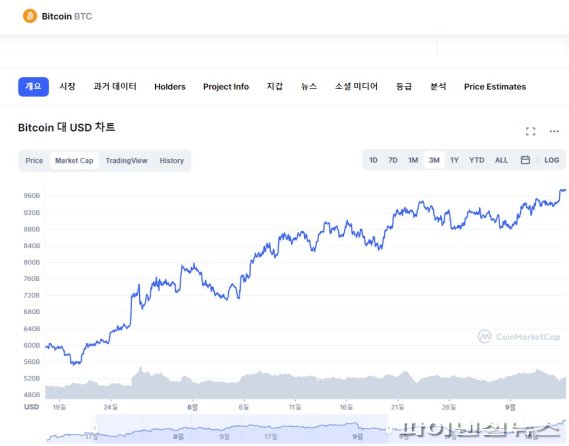
Task: Open the History chart tab
Action: tap(172, 160)
